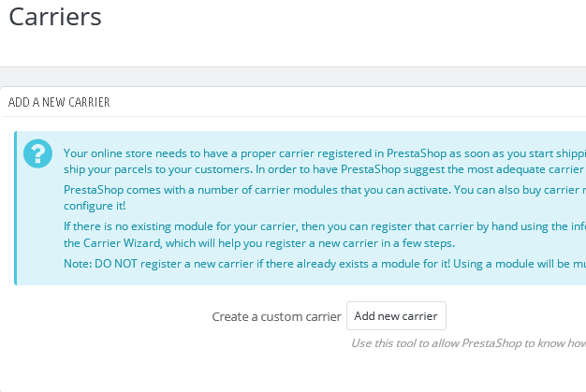Click the 'configure it!' text

(x=95, y=206)
